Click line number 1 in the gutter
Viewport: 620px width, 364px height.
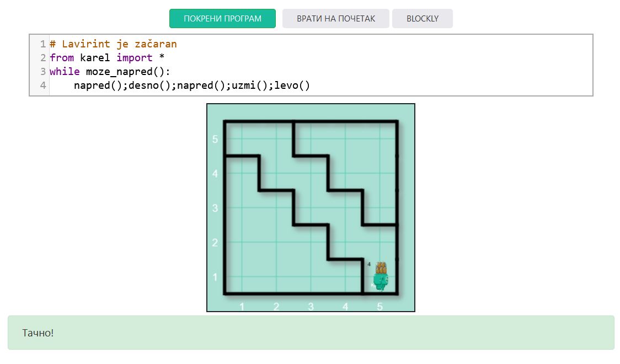click(x=42, y=44)
